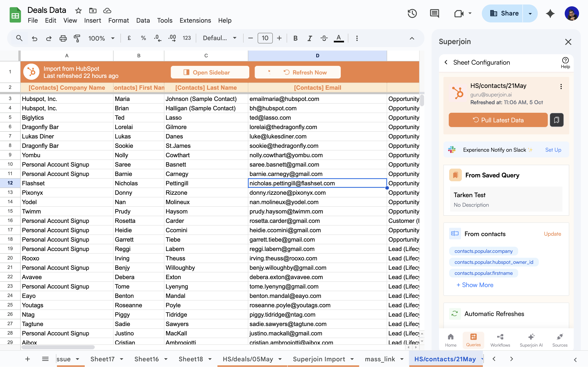Click the Gemini star icon
Screen dimensions: 588x367
(x=550, y=13)
